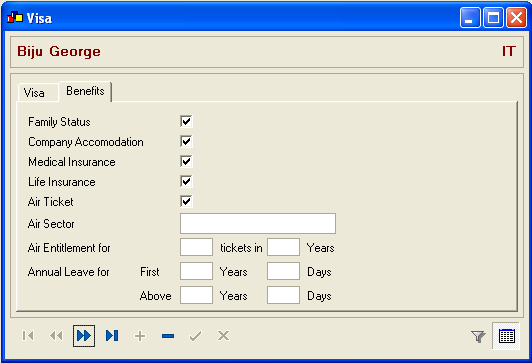Minimize the Visa window
The image size is (532, 363).
[x=470, y=17]
